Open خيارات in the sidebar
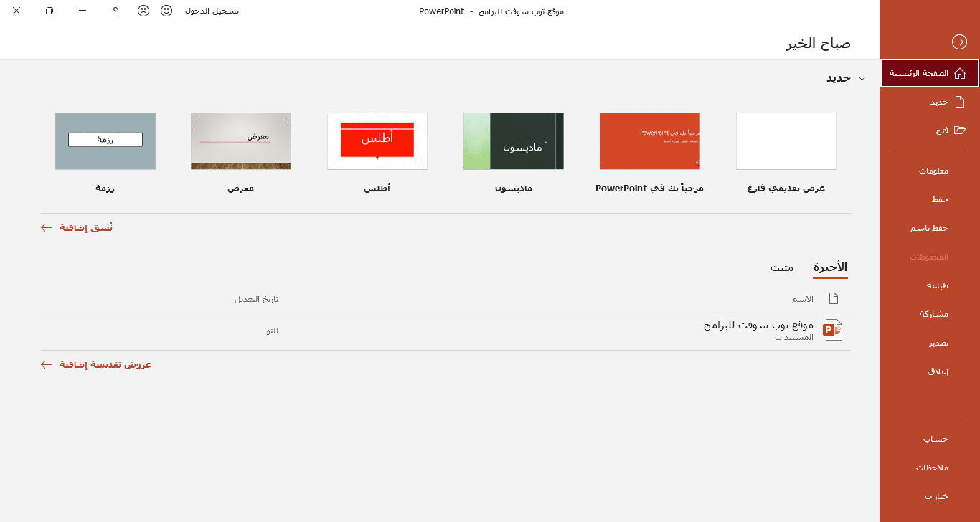Image resolution: width=980 pixels, height=522 pixels. point(936,496)
